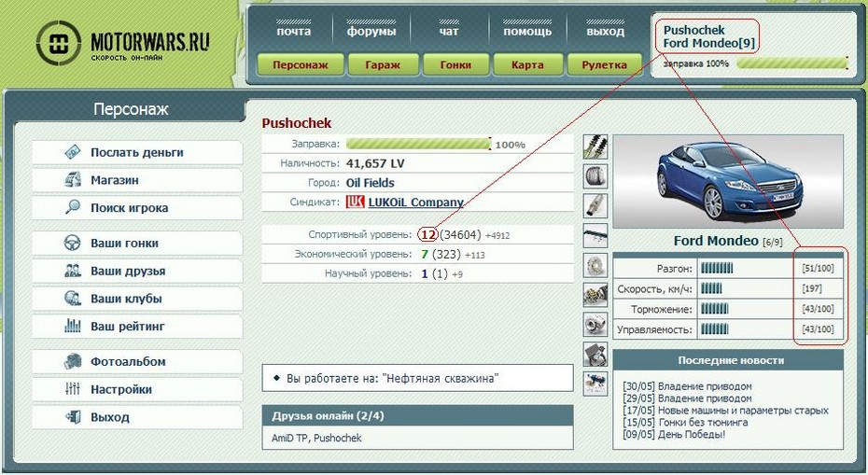
Task: Click the people icon beside Ваши друзья
Action: (x=73, y=271)
